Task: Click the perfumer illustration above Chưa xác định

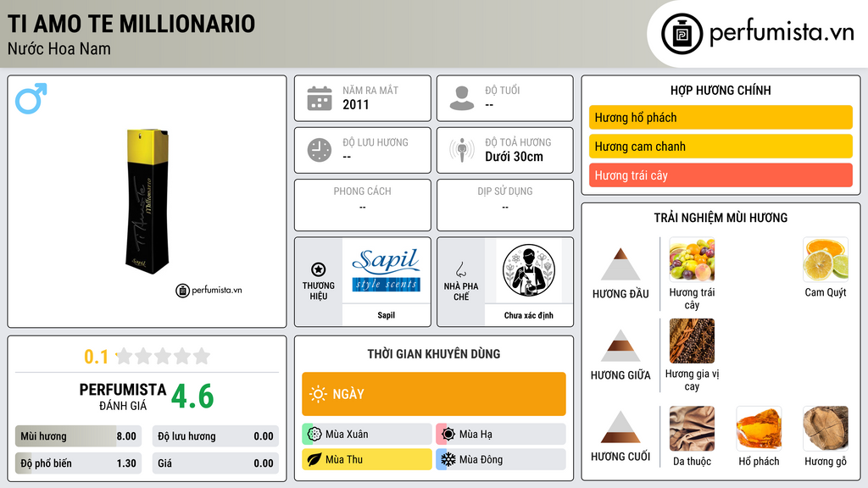Action: click(529, 270)
